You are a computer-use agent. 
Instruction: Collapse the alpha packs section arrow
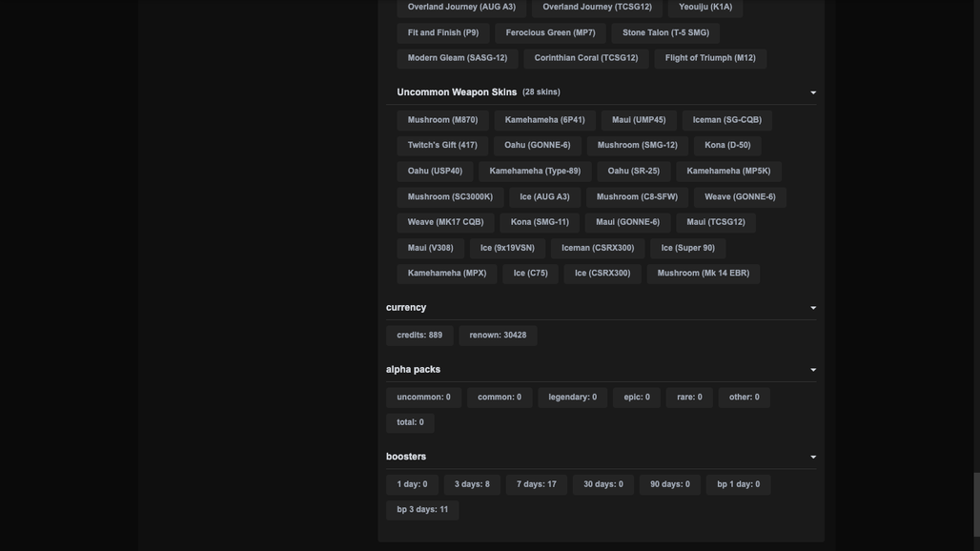coord(813,370)
